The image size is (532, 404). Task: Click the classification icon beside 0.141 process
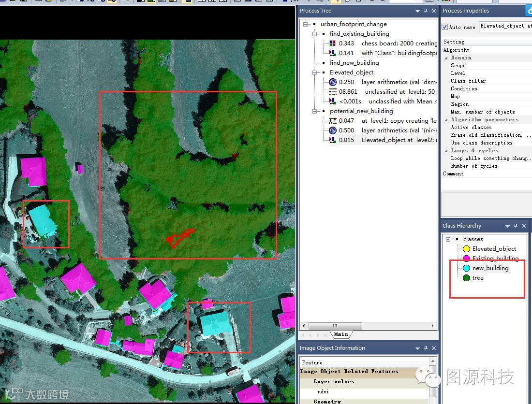333,53
